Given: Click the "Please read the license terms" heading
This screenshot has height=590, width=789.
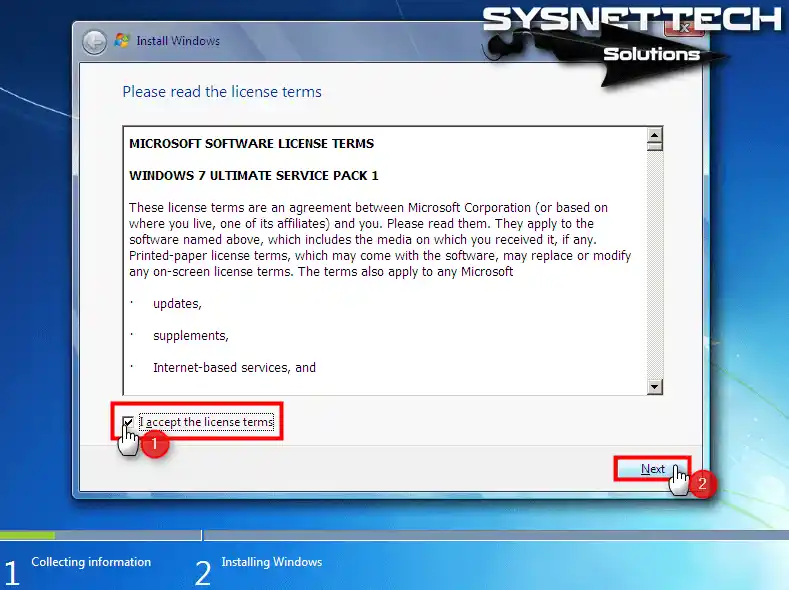Looking at the screenshot, I should click(222, 92).
